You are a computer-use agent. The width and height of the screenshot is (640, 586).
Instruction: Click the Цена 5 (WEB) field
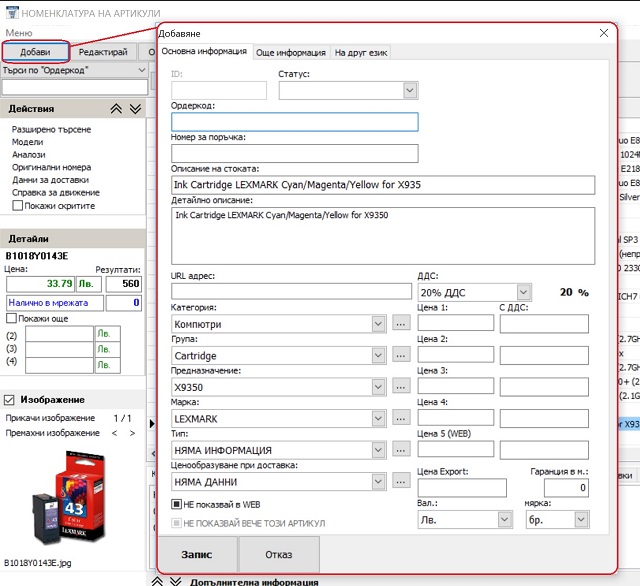point(456,449)
